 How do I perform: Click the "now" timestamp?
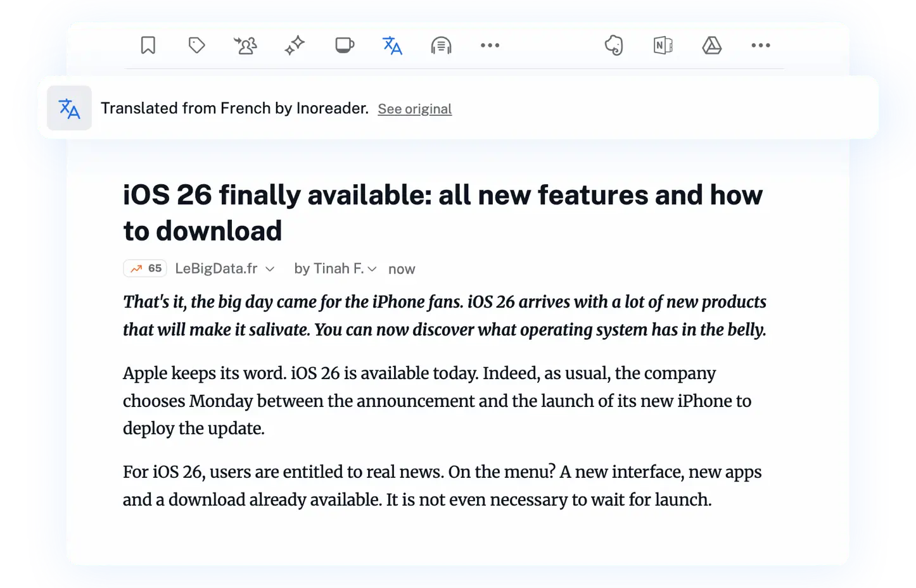click(402, 269)
